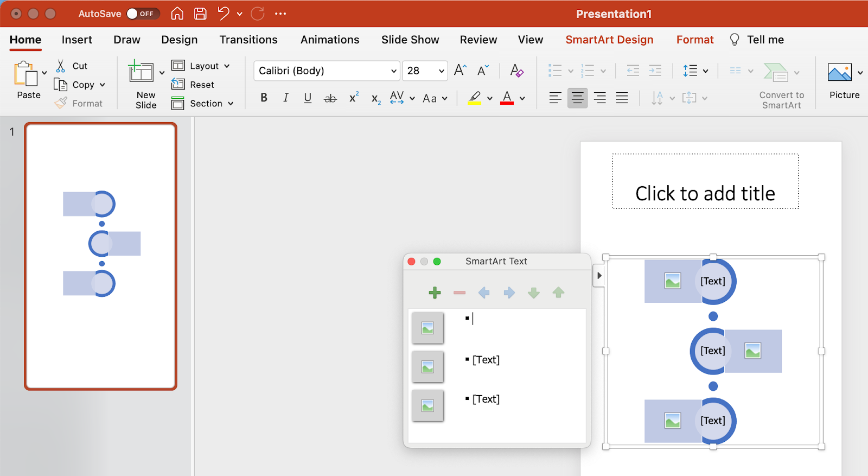The width and height of the screenshot is (868, 476).
Task: Demote bullet with right arrow icon
Action: click(x=509, y=293)
